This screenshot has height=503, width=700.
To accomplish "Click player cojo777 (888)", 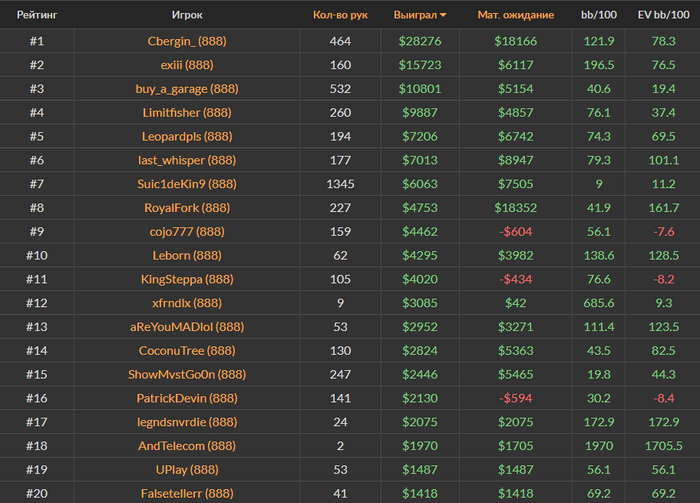I will coord(186,232).
